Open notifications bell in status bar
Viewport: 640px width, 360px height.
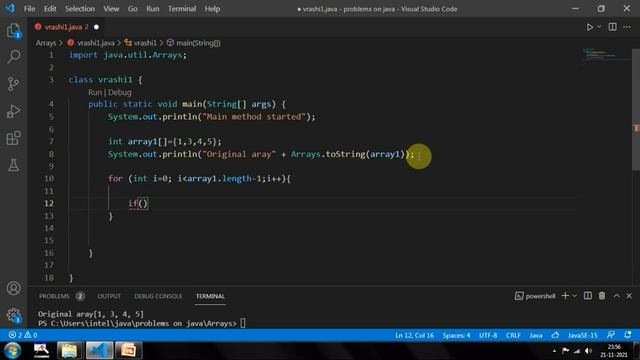[x=628, y=335]
